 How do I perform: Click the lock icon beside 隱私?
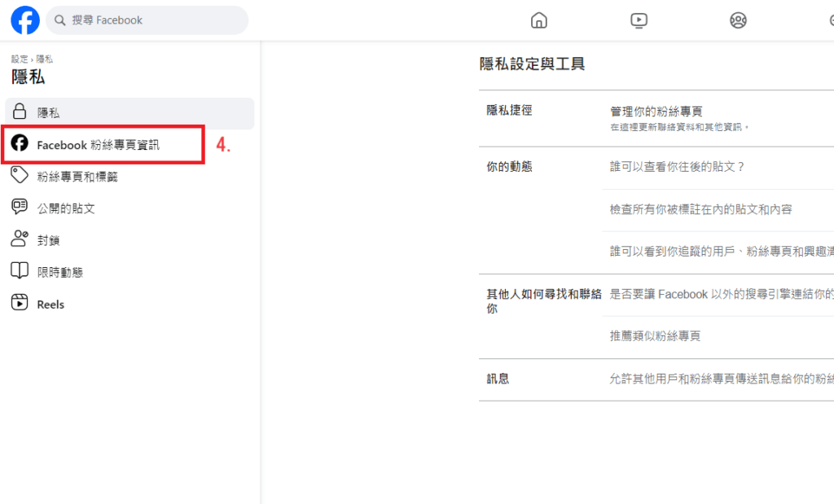pos(20,113)
